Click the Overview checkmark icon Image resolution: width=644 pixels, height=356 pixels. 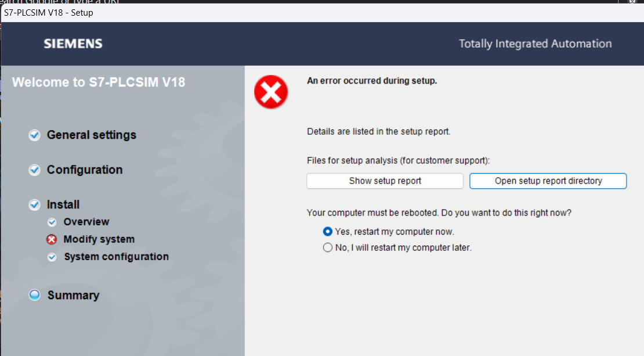click(x=52, y=222)
